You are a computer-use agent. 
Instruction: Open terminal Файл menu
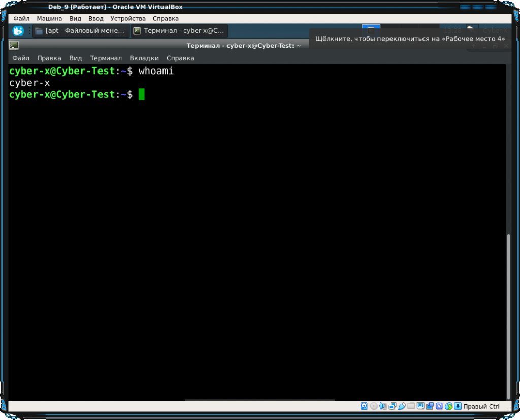pyautogui.click(x=21, y=58)
